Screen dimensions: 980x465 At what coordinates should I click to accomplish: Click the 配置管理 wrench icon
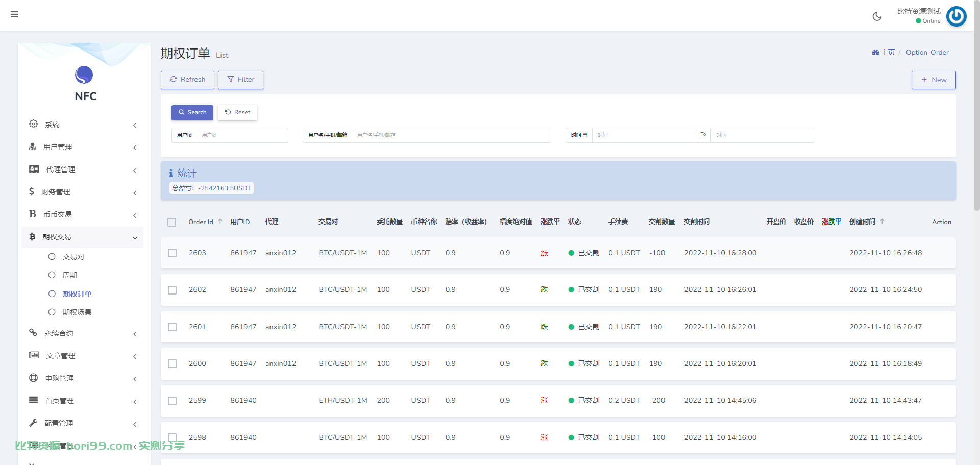coord(33,423)
